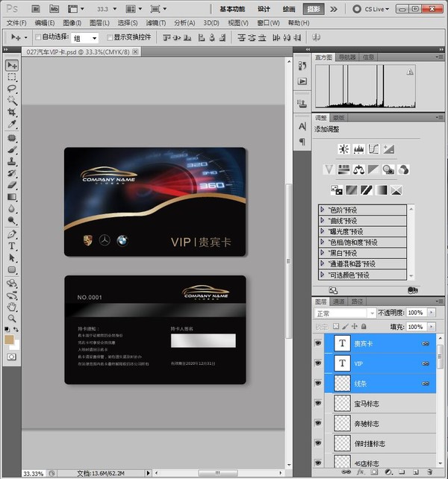
Task: Select the Path Selection tool
Action: pyautogui.click(x=12, y=258)
